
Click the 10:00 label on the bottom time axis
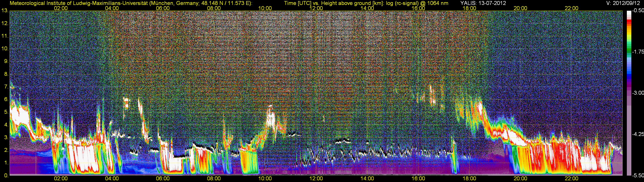point(265,179)
